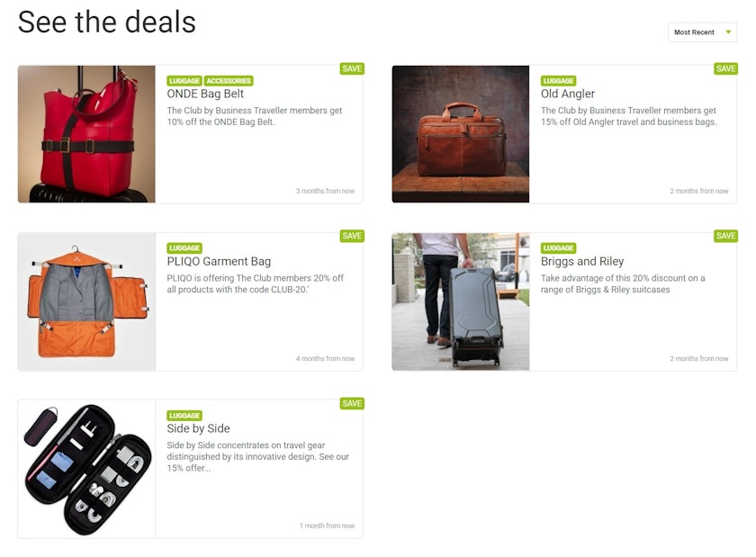
Task: Open the ONDE Bag Belt deal title
Action: 205,94
